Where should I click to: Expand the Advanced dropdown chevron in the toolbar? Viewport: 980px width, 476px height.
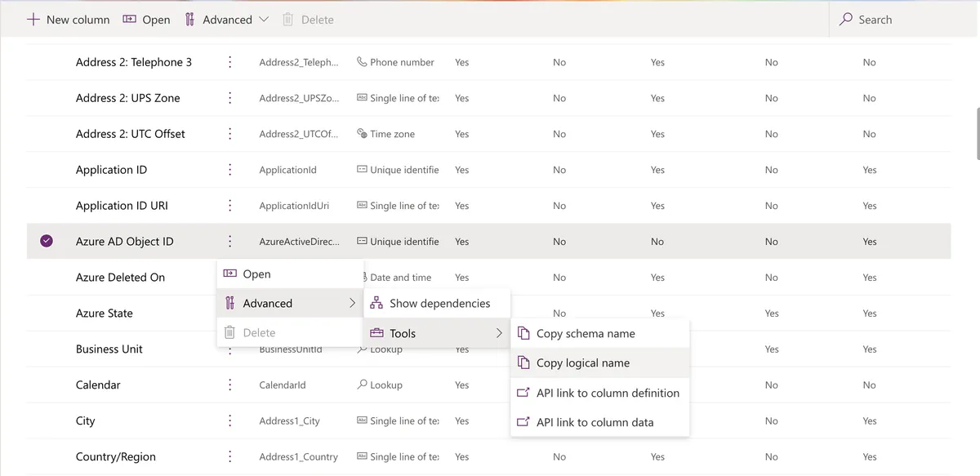coord(264,20)
